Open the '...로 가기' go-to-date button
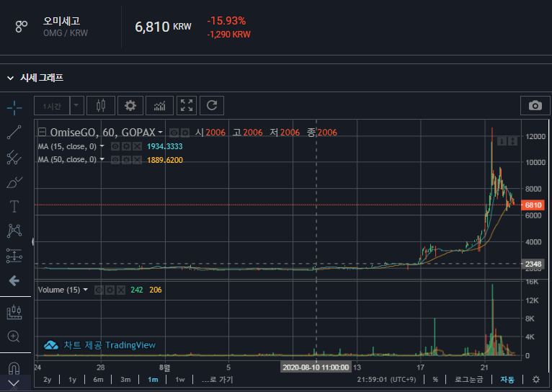Image resolution: width=552 pixels, height=392 pixels. 217,380
